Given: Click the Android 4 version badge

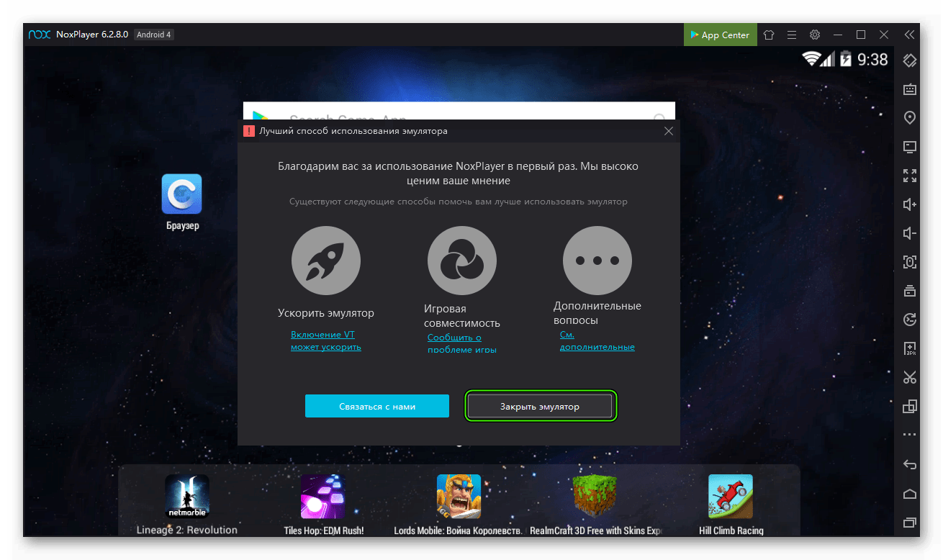Looking at the screenshot, I should tap(154, 35).
